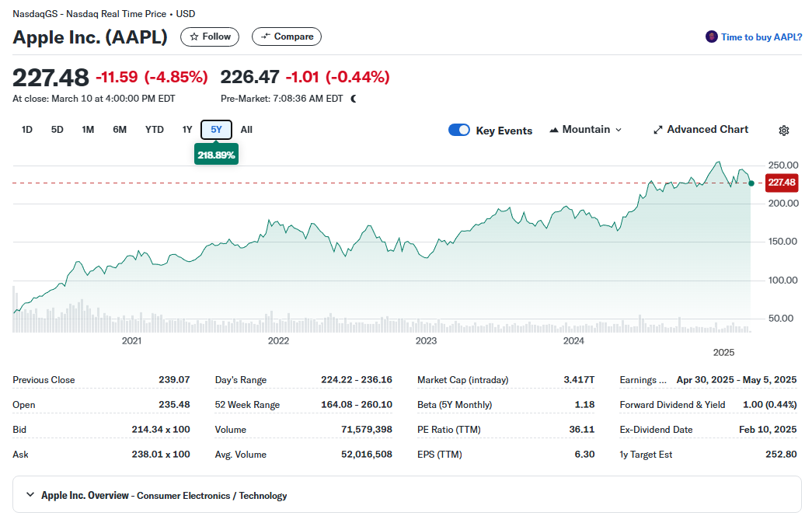The height and width of the screenshot is (516, 812).
Task: Click the -1.01 (-0.44%) pre-market change
Action: pyautogui.click(x=338, y=77)
